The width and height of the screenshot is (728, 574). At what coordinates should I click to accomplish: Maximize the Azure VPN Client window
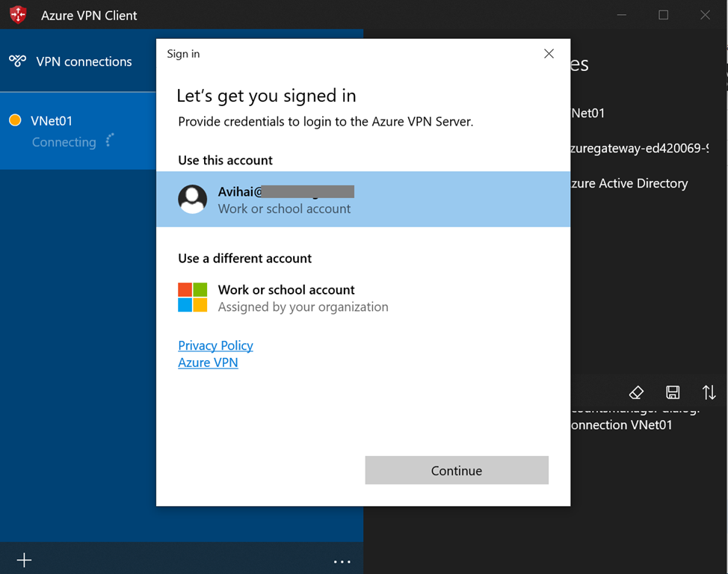(664, 15)
